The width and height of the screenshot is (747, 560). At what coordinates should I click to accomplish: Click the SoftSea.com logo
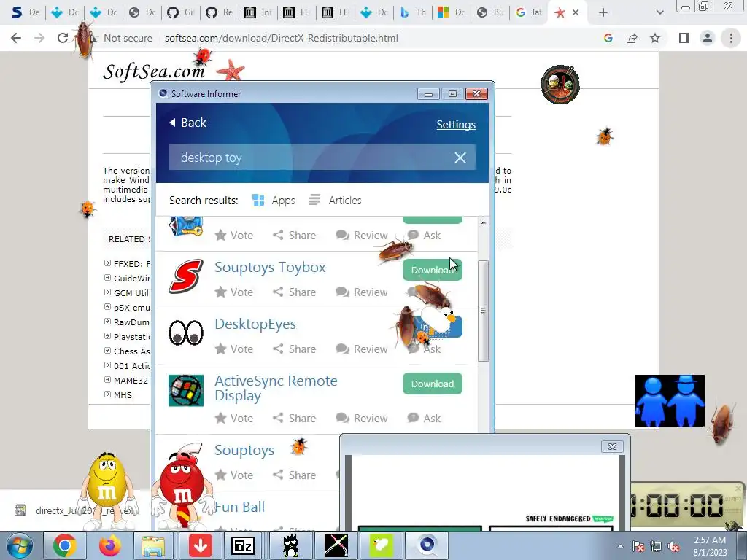coord(154,72)
